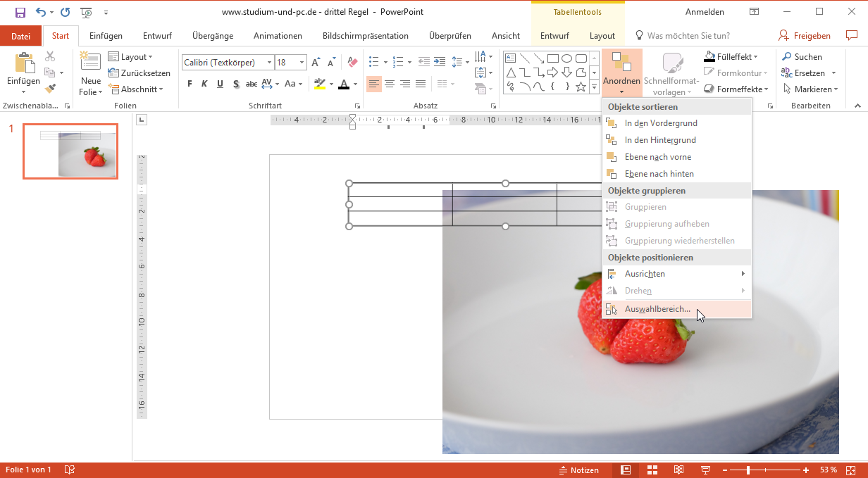
Task: Click the In den Vordergrund icon
Action: tap(611, 123)
